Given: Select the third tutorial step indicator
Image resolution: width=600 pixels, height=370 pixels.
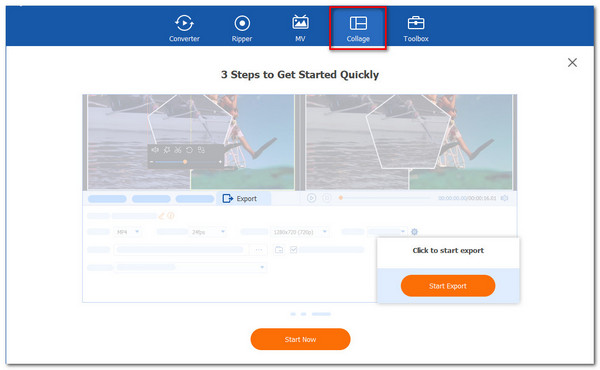Looking at the screenshot, I should (321, 314).
